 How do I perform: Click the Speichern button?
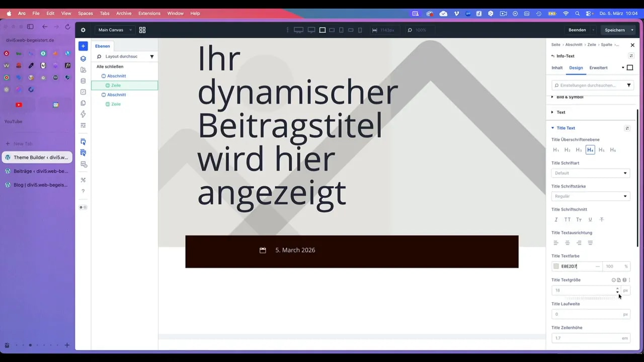pyautogui.click(x=615, y=30)
